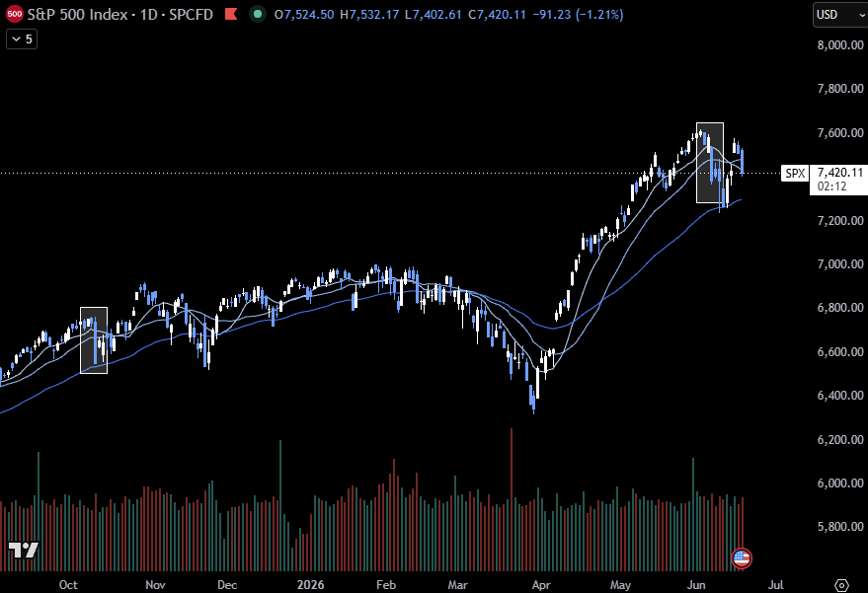Click the red flag icon beside SPCFD
Viewport: 868px width, 593px height.
point(231,14)
